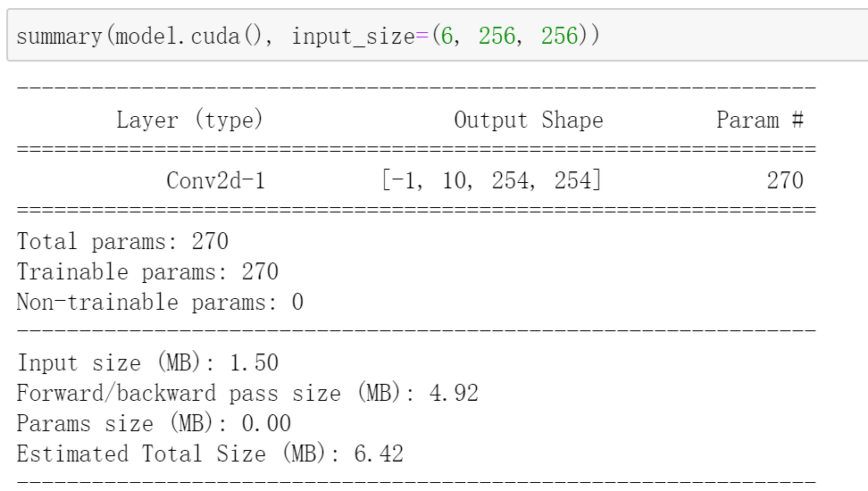Click the Param # column header
The width and height of the screenshot is (868, 491).
pos(759,120)
